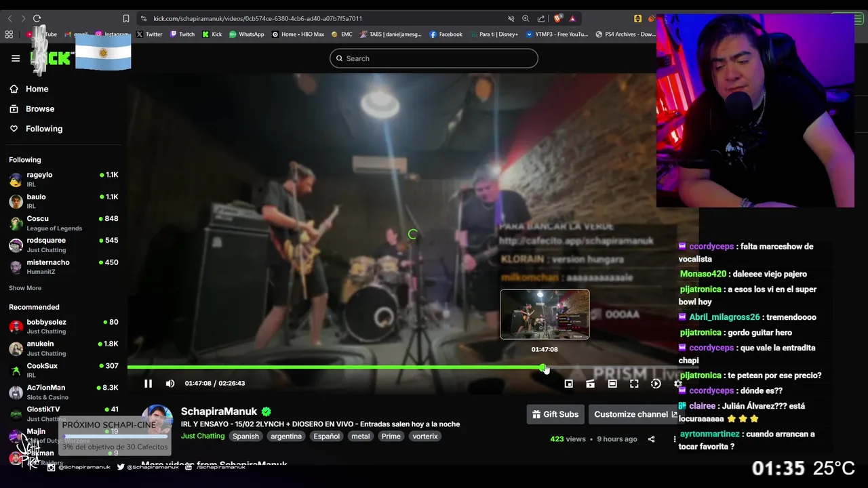Image resolution: width=868 pixels, height=488 pixels.
Task: Click the video preview thumbnail above timeline
Action: click(545, 314)
